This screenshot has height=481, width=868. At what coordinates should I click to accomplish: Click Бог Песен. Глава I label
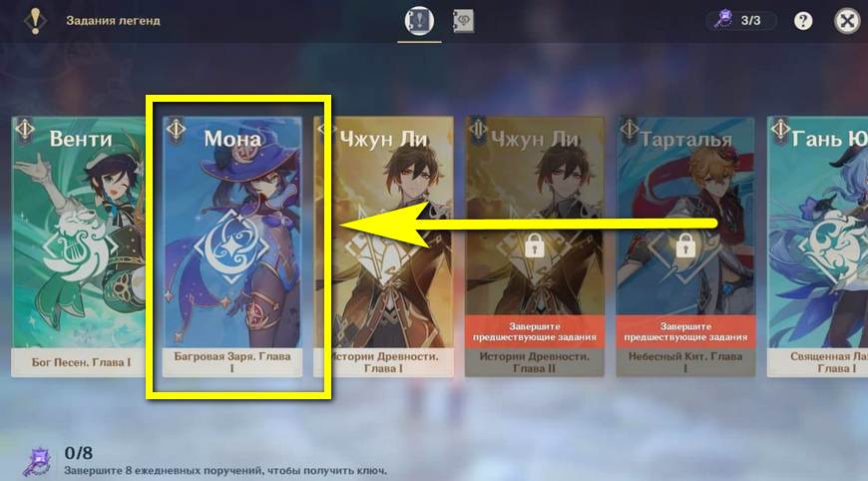click(81, 362)
